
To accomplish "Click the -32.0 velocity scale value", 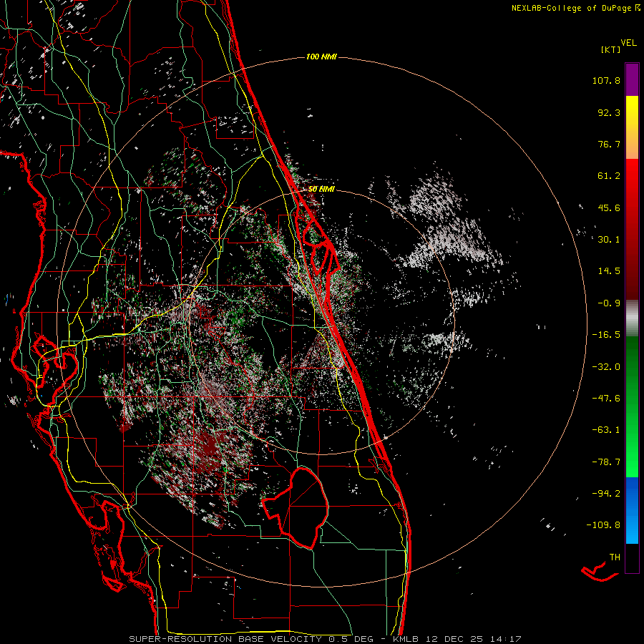I will pos(606,367).
